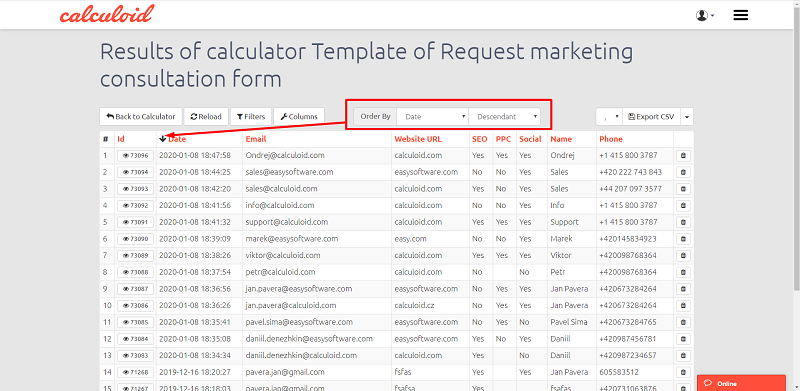
Task: Select the Pavel Sima name cell
Action: 569,323
